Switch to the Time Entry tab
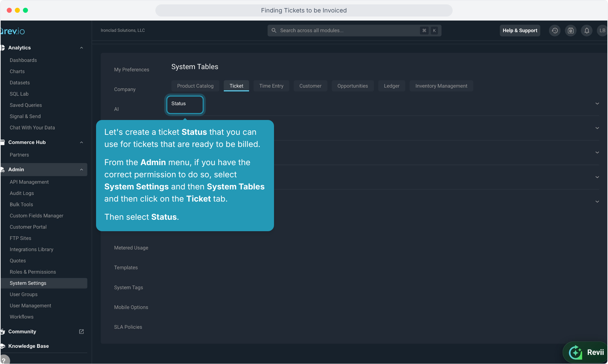Viewport: 608px width, 364px height. [x=271, y=86]
